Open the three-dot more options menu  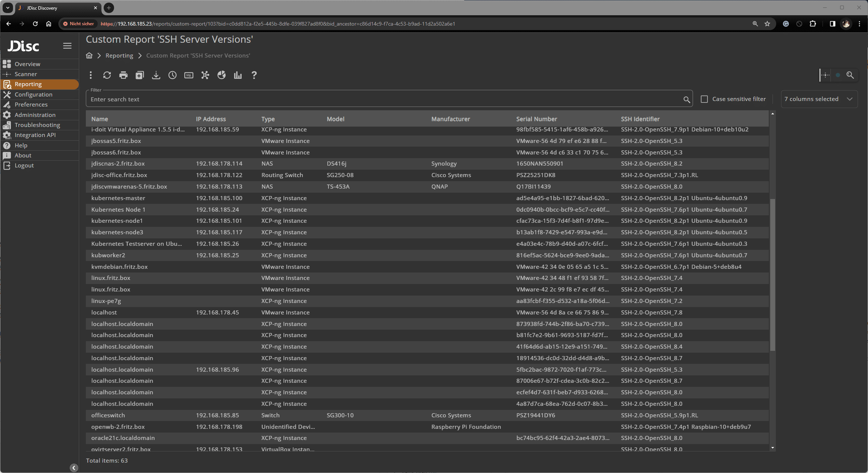click(x=91, y=75)
